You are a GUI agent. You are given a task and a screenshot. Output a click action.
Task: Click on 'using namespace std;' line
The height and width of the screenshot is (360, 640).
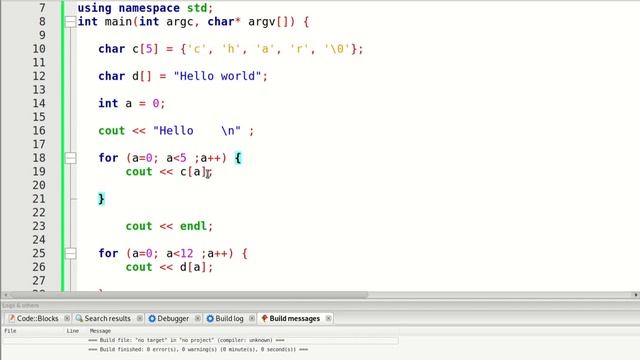pos(145,8)
